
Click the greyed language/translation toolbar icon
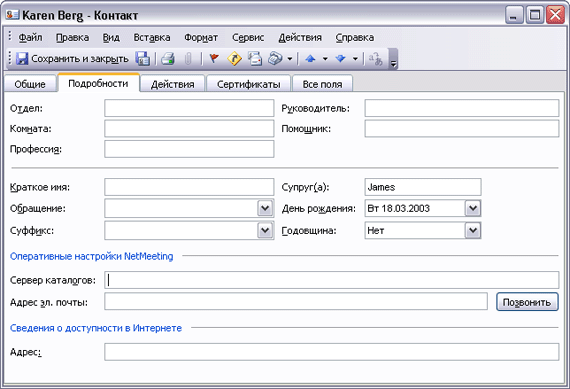coord(376,59)
